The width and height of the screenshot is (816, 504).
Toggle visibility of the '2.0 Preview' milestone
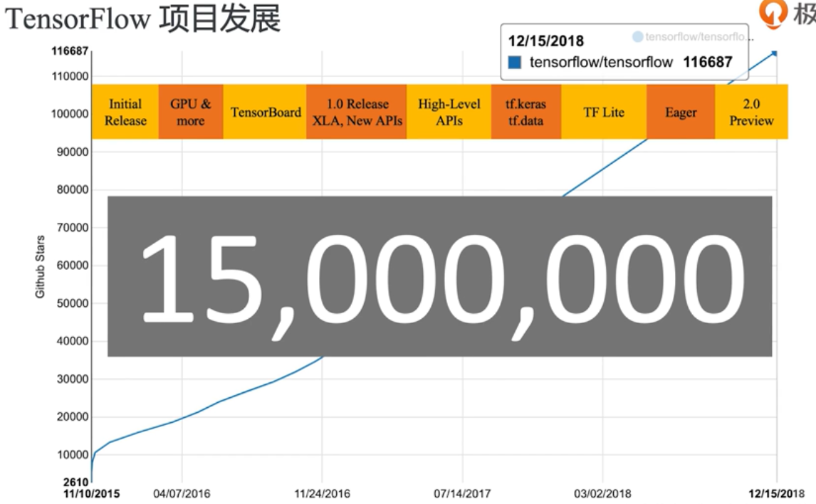pyautogui.click(x=751, y=112)
